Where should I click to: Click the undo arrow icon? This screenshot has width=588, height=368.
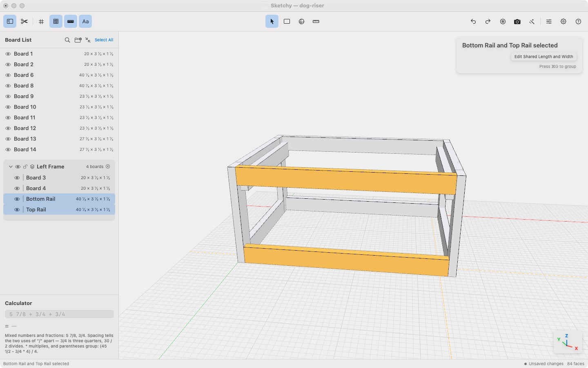(473, 21)
